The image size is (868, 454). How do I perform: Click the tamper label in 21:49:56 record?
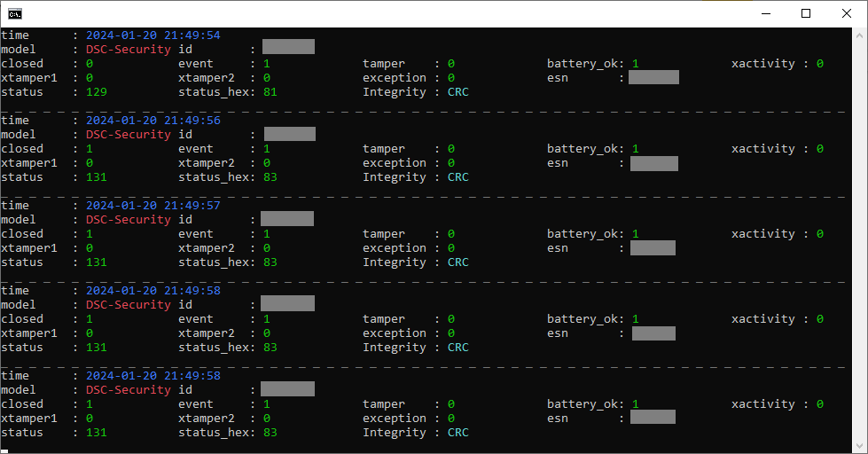[384, 150]
